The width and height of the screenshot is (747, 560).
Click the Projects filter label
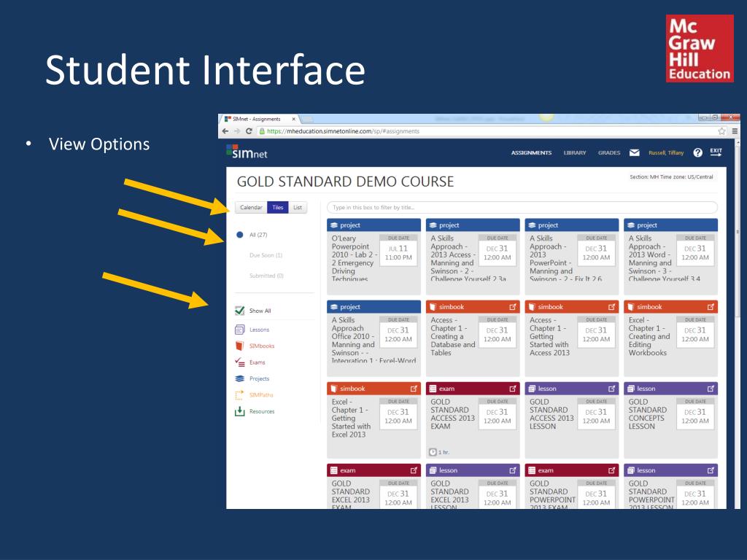tap(259, 378)
